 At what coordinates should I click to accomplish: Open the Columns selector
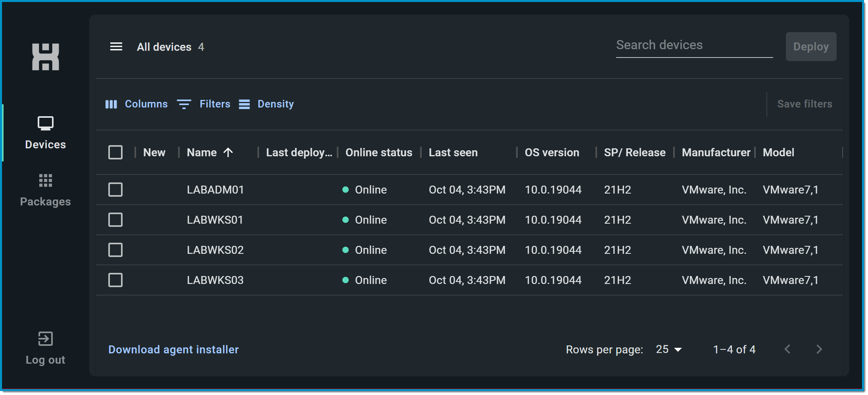[136, 104]
